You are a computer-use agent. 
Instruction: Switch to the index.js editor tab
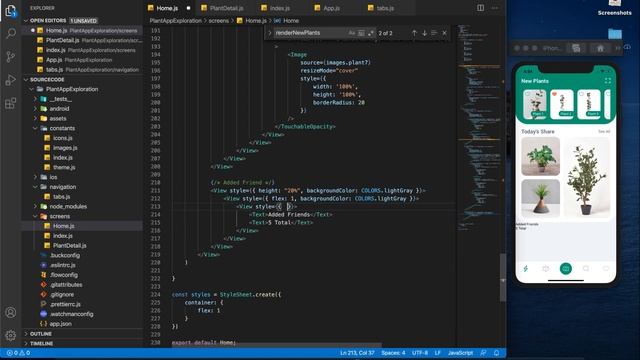click(280, 8)
